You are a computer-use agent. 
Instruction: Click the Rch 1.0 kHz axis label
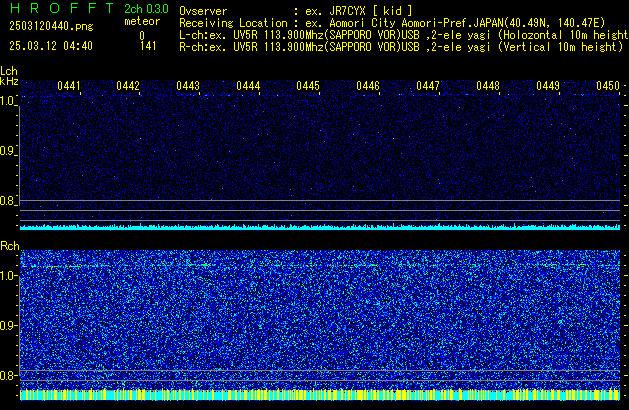click(x=8, y=276)
